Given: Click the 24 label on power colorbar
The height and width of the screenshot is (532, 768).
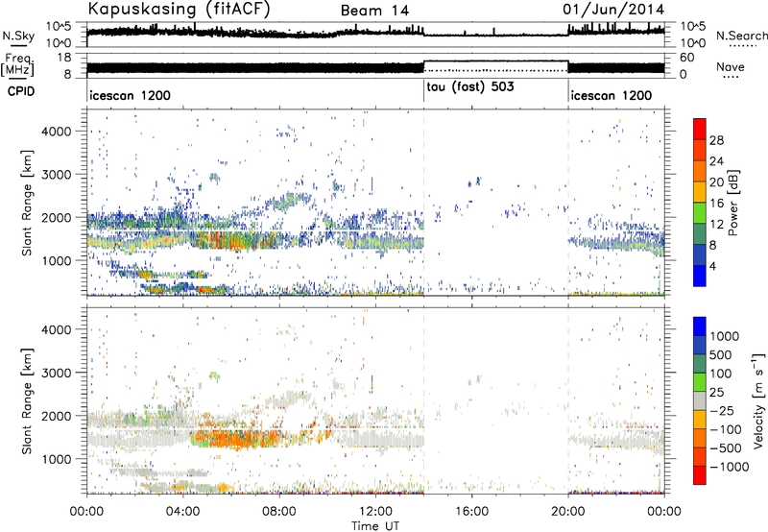Looking at the screenshot, I should coord(716,161).
